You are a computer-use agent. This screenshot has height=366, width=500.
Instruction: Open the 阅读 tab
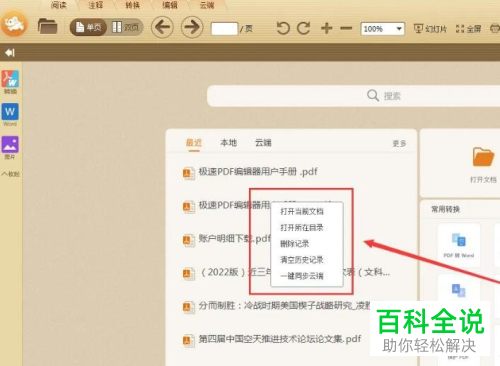(59, 5)
